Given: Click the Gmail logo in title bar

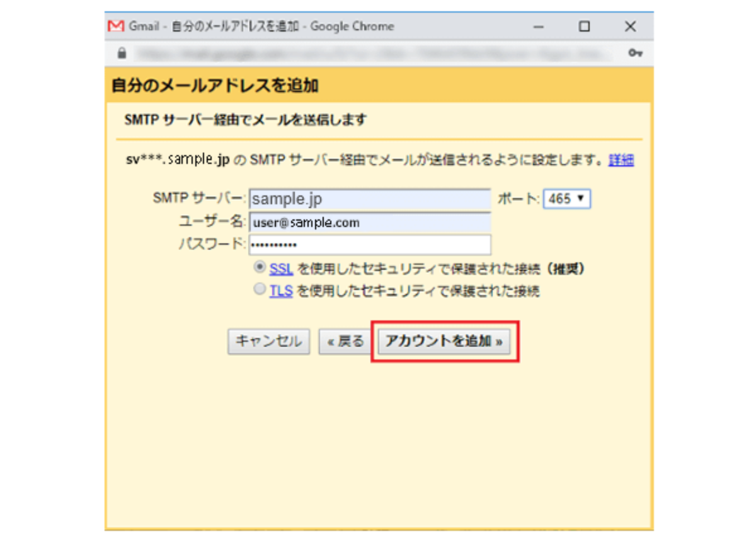Looking at the screenshot, I should pos(116,26).
